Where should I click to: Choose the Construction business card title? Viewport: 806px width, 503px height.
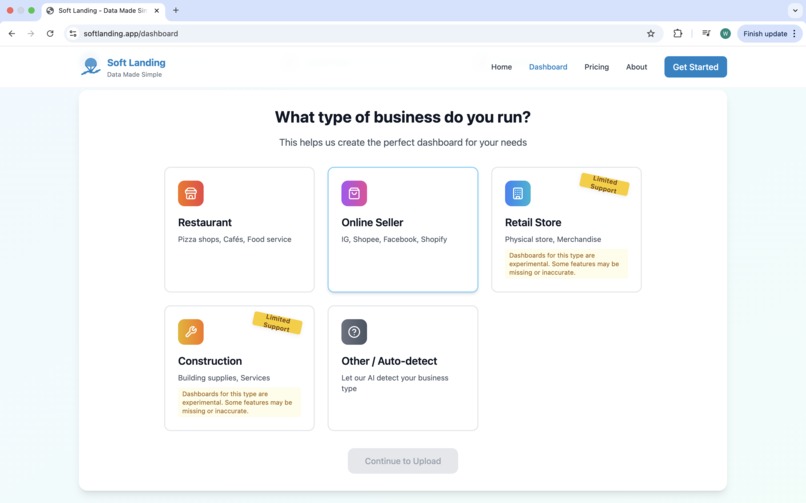click(x=210, y=361)
